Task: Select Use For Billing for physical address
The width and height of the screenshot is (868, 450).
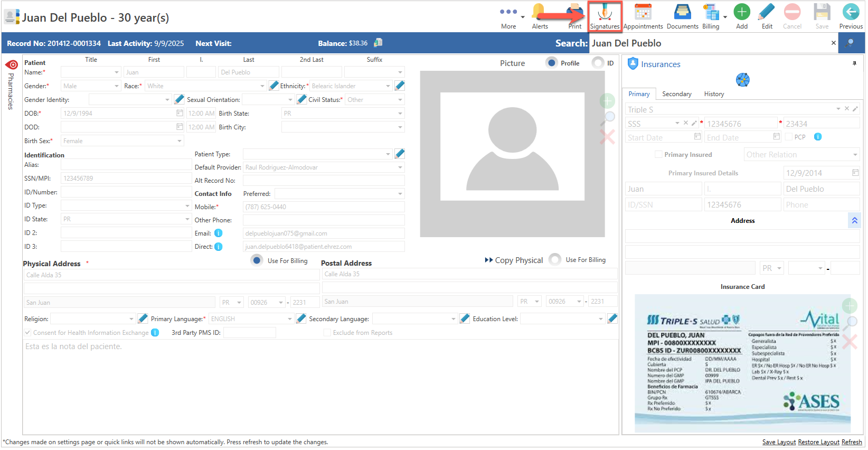Action: point(257,260)
